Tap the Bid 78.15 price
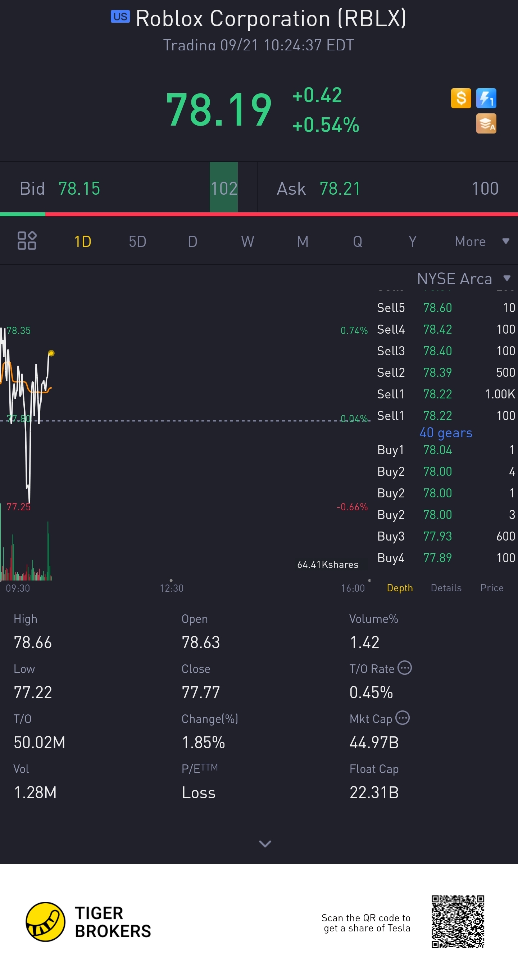Viewport: 518px width, 980px height. (x=79, y=188)
